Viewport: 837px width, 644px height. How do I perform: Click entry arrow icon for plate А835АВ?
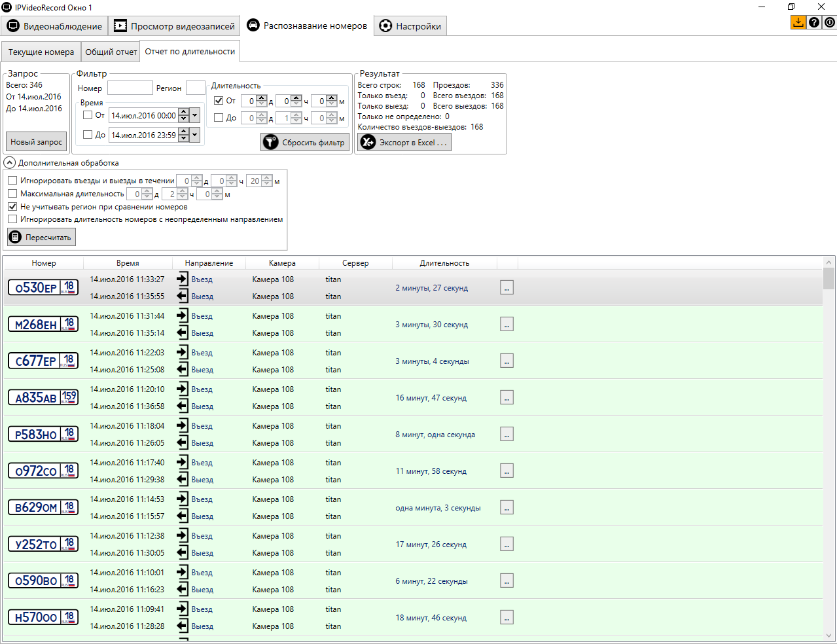click(x=183, y=389)
